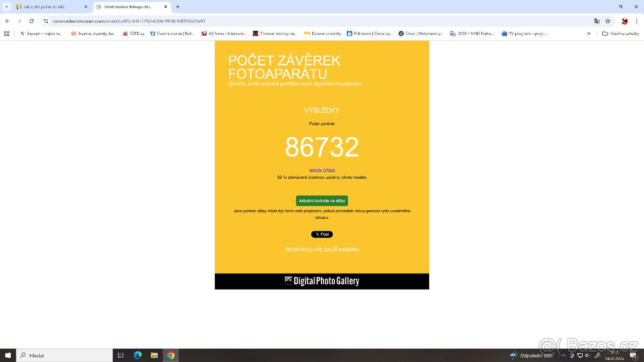Click the green 'Aktuální hodnota na eBay' button

pyautogui.click(x=322, y=201)
